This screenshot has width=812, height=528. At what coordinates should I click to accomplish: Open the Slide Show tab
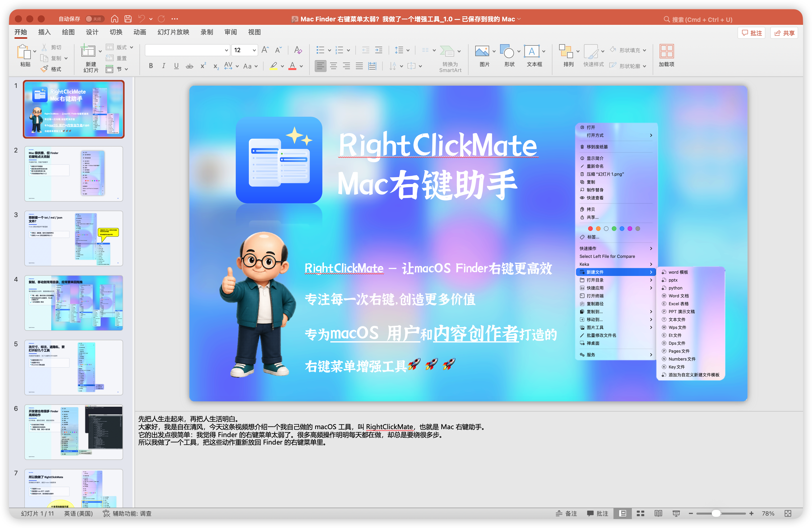click(173, 32)
